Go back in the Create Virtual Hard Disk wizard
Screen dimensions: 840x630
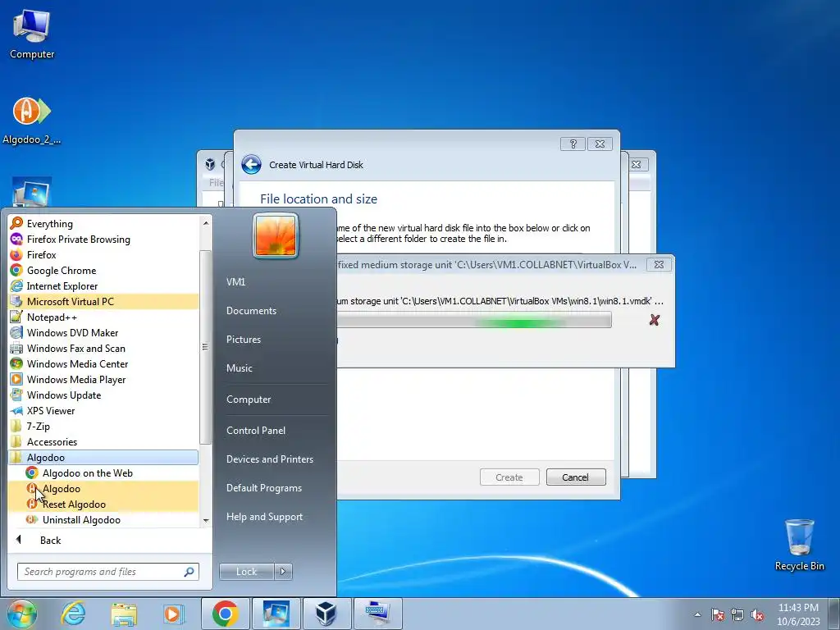[x=251, y=164]
